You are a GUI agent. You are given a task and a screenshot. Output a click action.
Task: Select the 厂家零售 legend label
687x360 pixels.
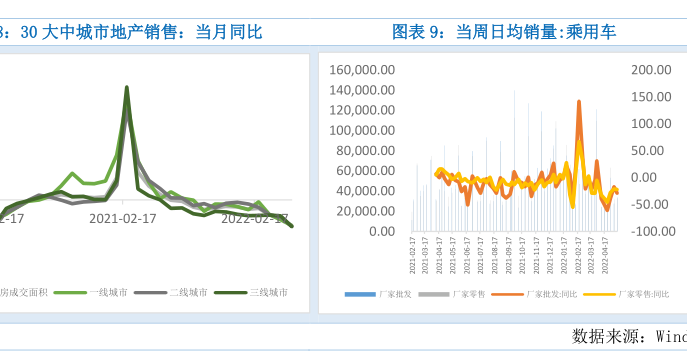pos(469,294)
